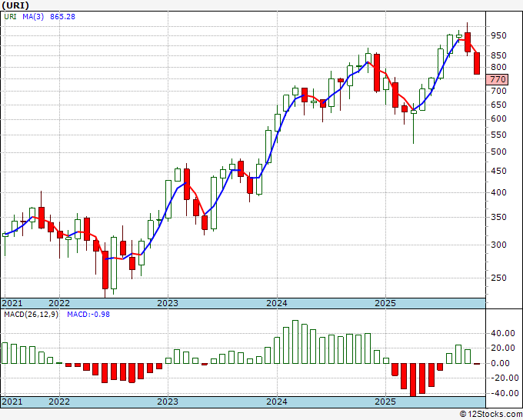Click the 2023 label on the MACD timeline
Screen dimensions: 523x420
168,402
